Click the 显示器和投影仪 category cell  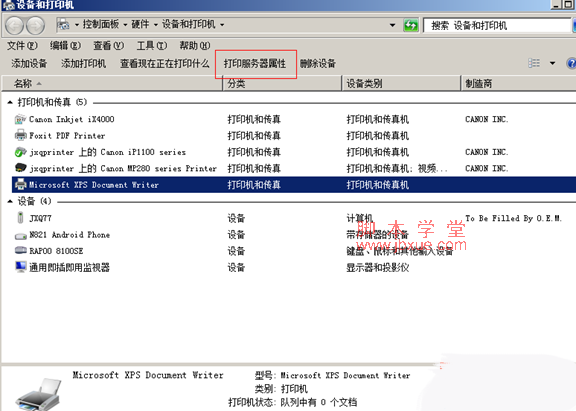coord(378,268)
